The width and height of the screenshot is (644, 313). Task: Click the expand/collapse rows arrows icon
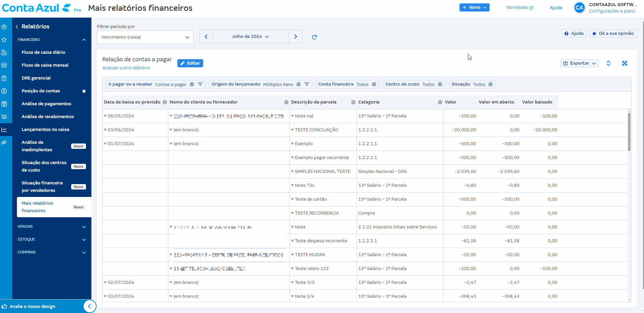tap(608, 63)
